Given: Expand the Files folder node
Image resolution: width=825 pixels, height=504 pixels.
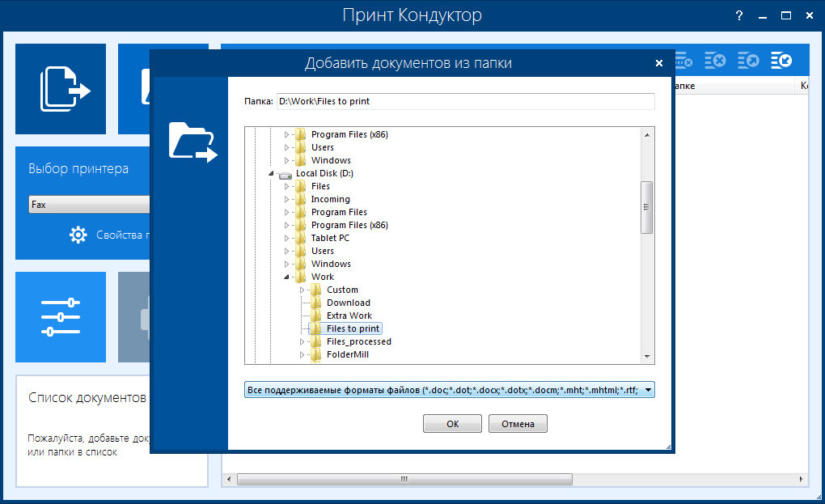Looking at the screenshot, I should click(x=287, y=186).
